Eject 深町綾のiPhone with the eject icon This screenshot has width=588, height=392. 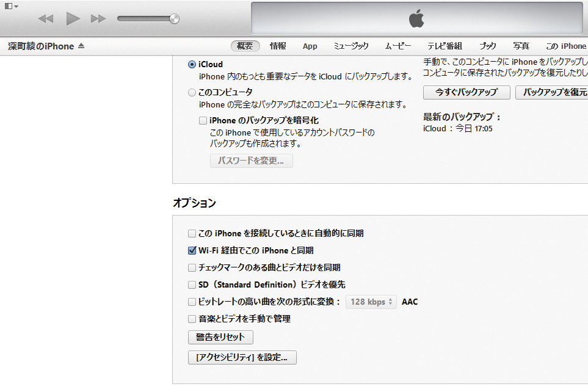coord(81,46)
